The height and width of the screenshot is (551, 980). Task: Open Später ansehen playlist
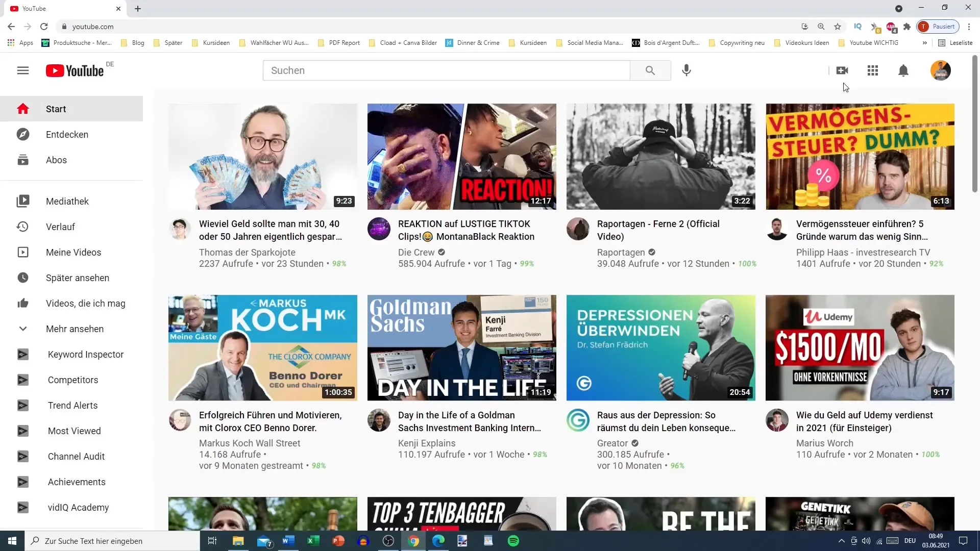click(71, 278)
